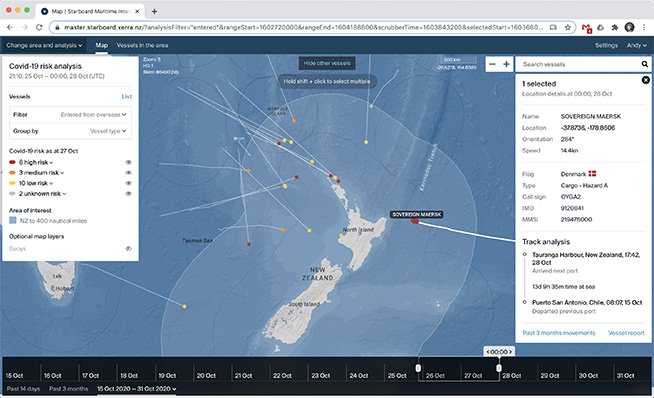Click the Denmark flag icon
Viewport: 654px width, 398px height.
(x=592, y=174)
